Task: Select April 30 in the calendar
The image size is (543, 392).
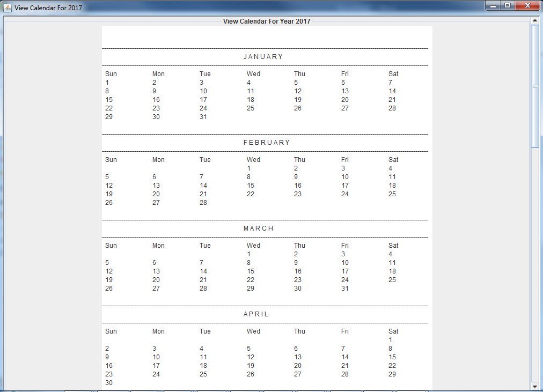Action: (109, 383)
